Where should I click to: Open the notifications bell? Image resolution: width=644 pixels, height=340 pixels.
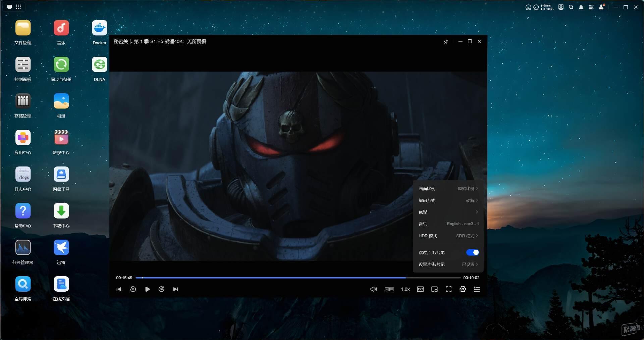(x=581, y=7)
